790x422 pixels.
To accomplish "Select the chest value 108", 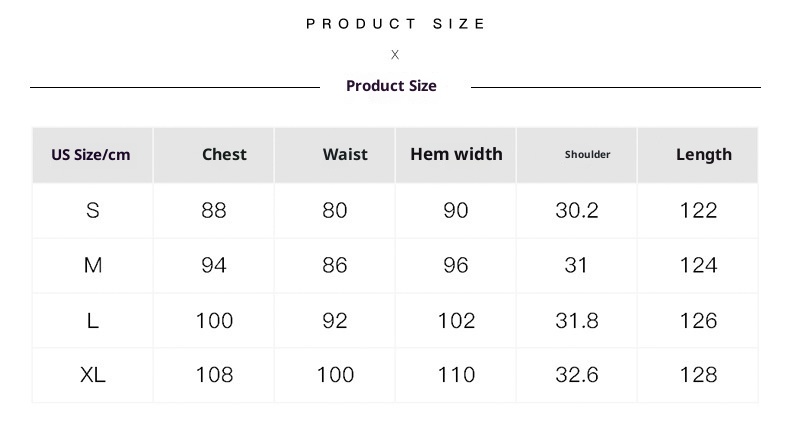I will (214, 375).
